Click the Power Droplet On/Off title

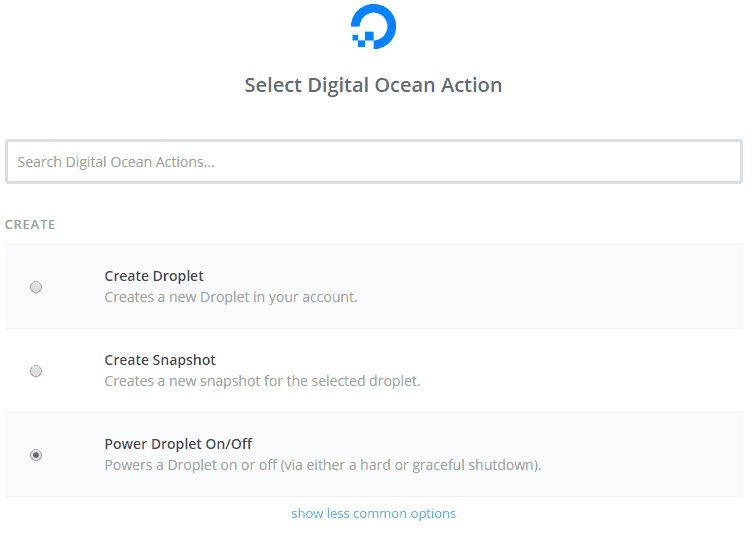pyautogui.click(x=178, y=443)
